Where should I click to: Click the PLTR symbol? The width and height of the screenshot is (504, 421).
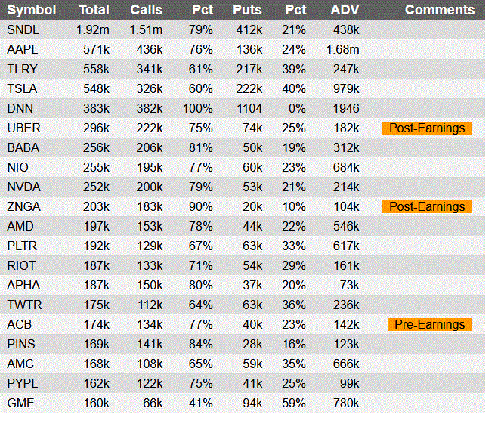click(x=22, y=246)
